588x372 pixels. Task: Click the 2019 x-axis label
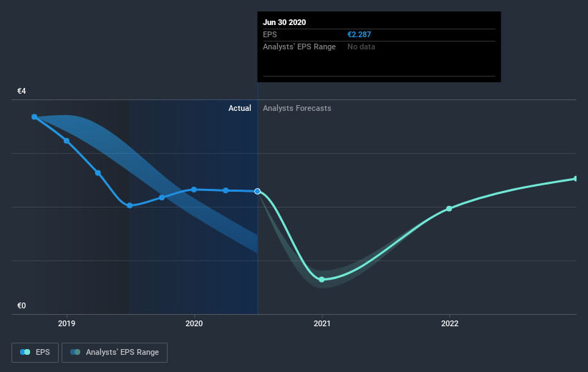[67, 323]
